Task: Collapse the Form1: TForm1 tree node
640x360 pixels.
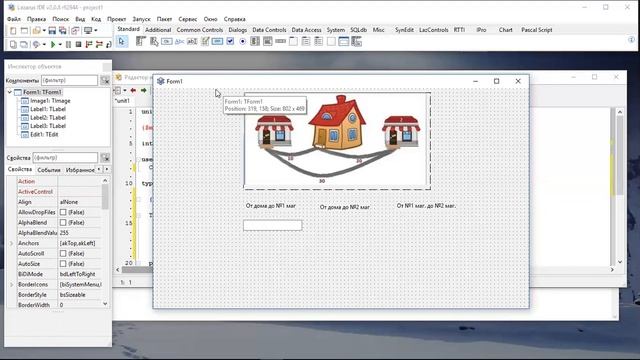Action: click(10, 92)
